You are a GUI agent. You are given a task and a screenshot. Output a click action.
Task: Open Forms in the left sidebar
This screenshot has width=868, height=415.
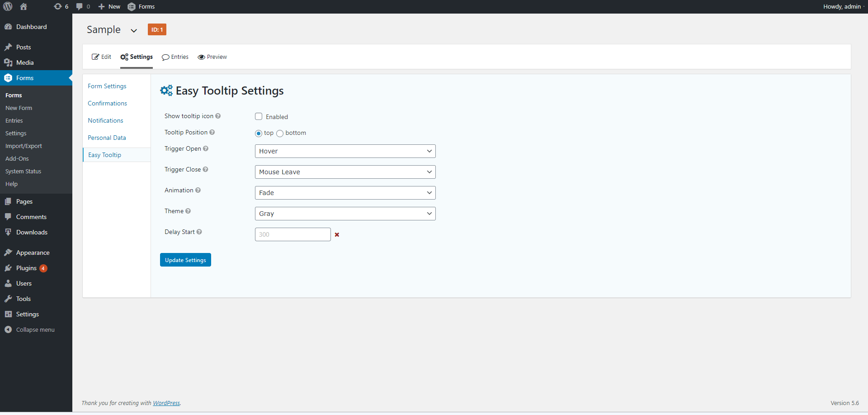36,78
